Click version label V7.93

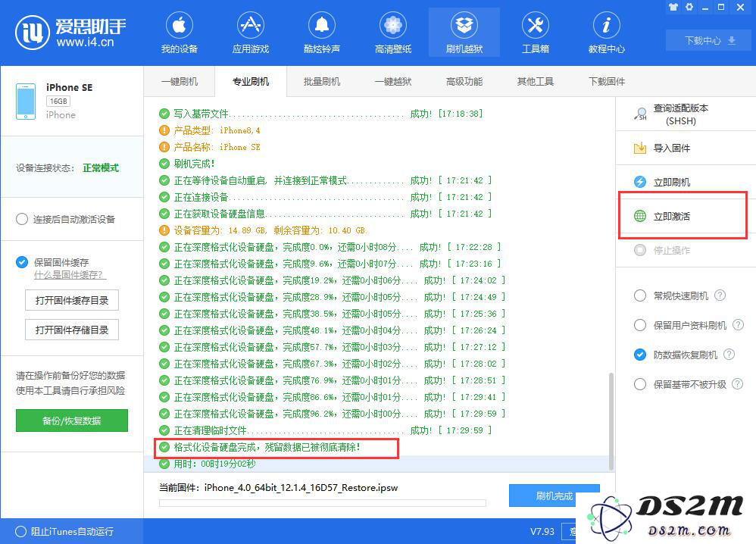pos(542,531)
